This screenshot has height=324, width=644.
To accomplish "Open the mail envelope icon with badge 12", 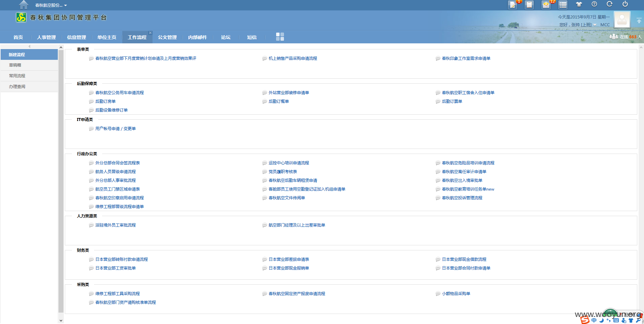I will [546, 5].
